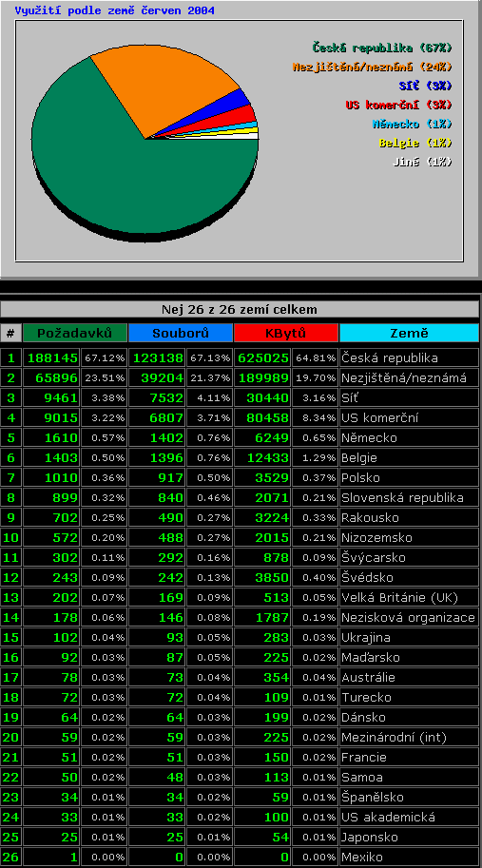
Task: Click the # rank column header
Action: pyautogui.click(x=11, y=333)
